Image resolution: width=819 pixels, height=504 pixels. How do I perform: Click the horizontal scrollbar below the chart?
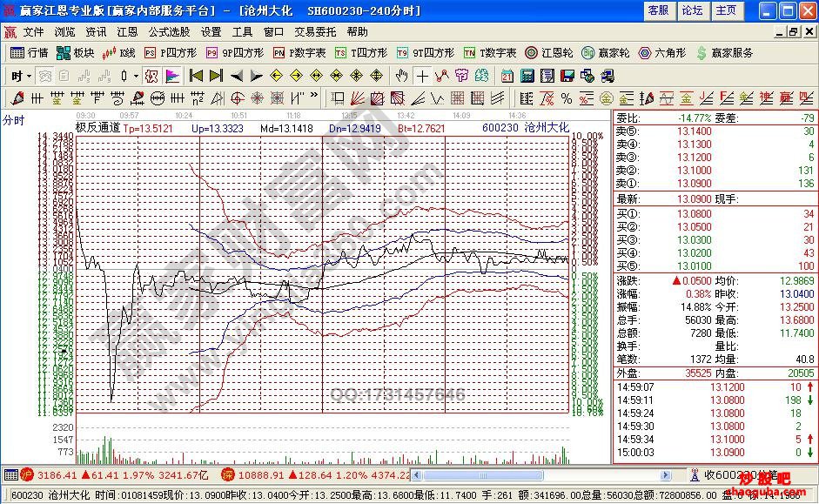541,475
